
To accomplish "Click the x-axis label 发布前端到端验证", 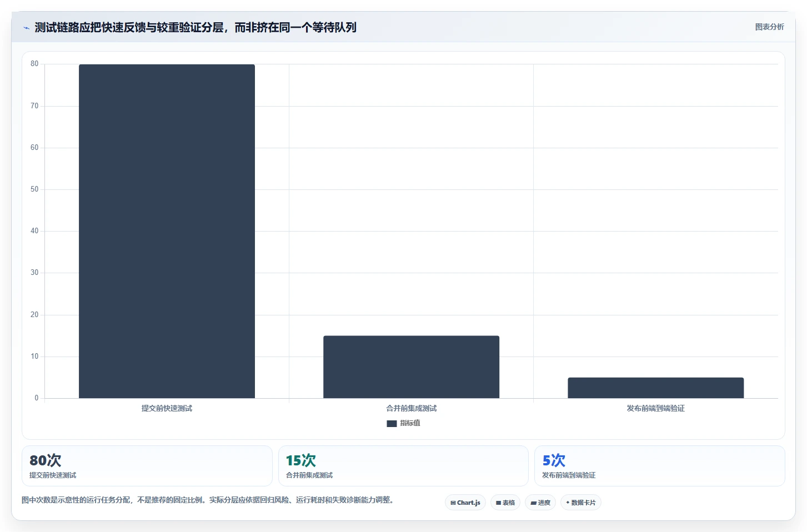I will pos(656,408).
